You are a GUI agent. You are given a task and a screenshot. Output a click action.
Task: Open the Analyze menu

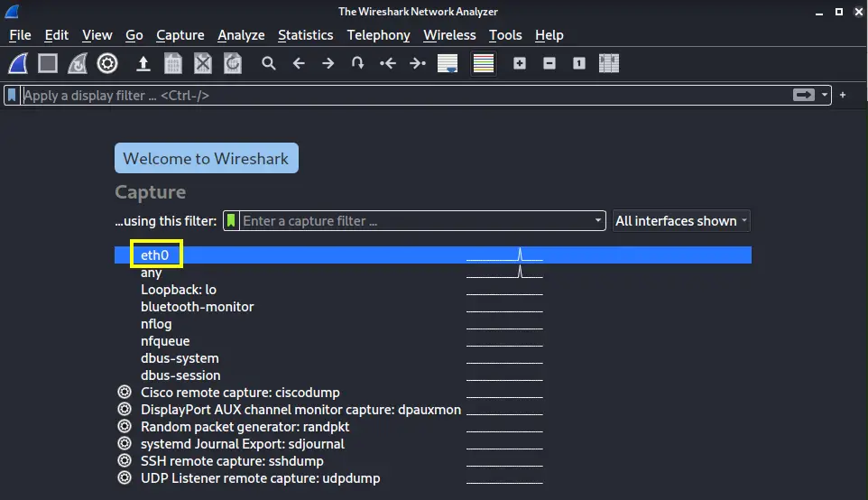(x=241, y=35)
